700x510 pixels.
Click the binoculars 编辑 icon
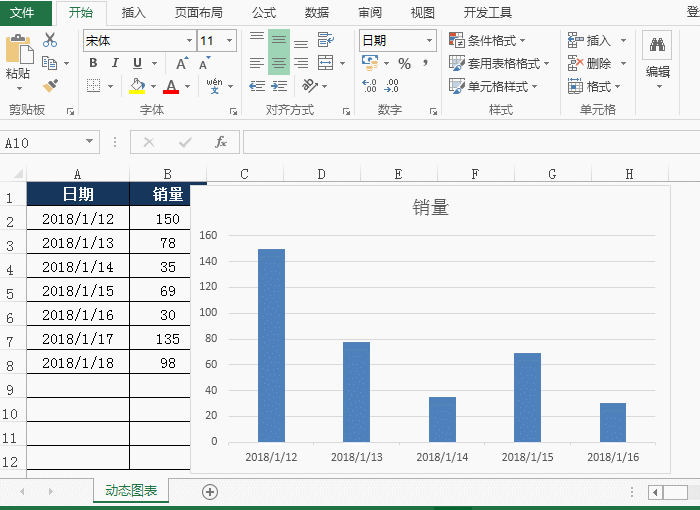(657, 45)
